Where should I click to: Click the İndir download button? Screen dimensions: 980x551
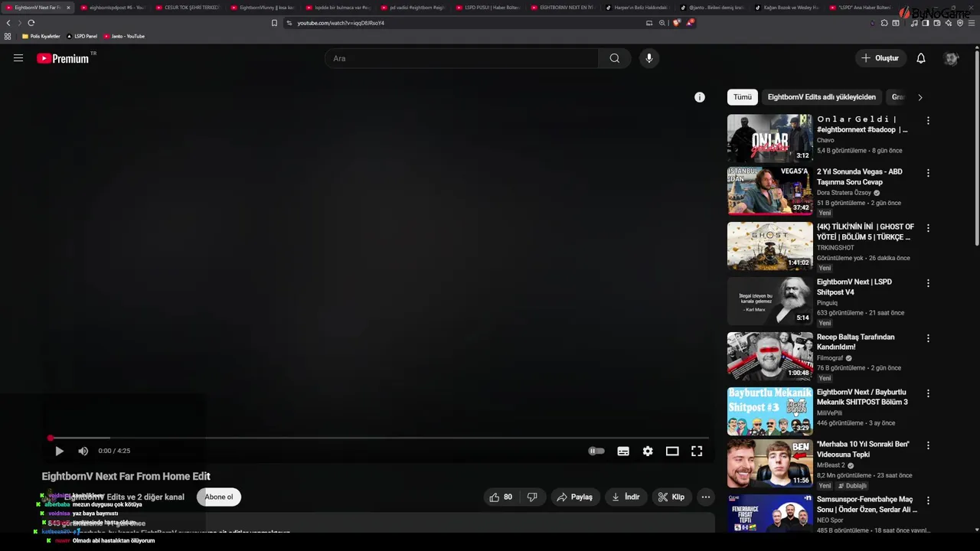pos(625,497)
